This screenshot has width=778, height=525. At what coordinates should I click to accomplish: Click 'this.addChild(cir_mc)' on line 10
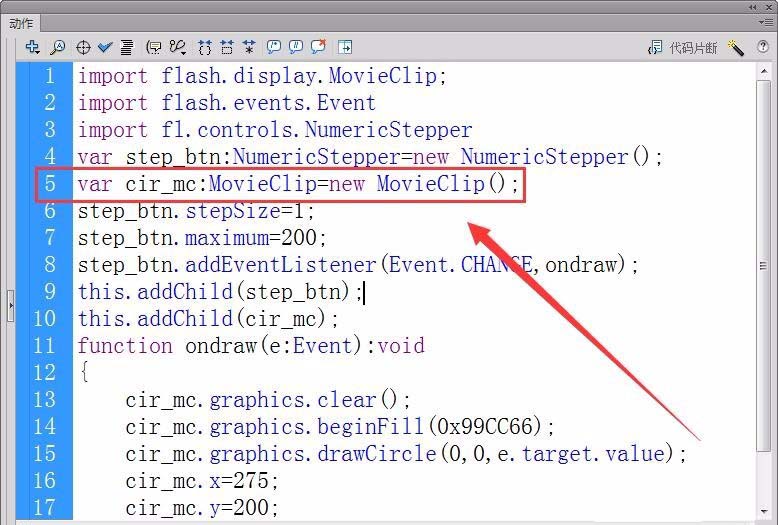pos(202,318)
